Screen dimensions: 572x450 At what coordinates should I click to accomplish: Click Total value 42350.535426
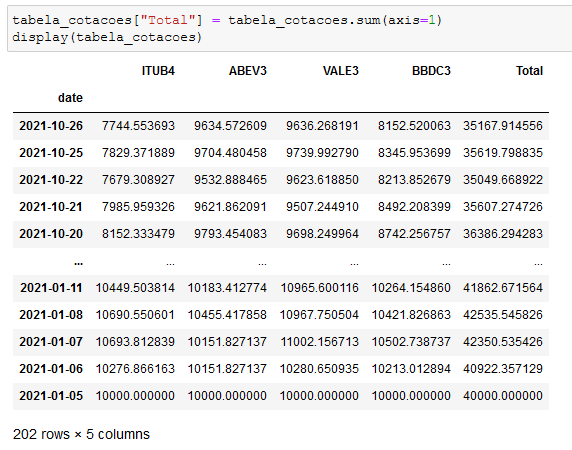point(503,342)
